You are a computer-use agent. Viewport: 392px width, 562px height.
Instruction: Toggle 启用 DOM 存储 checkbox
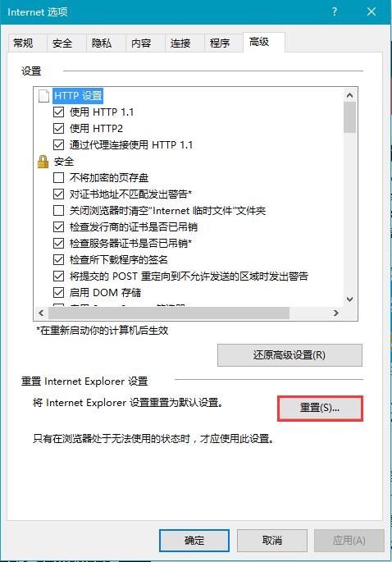coord(58,292)
